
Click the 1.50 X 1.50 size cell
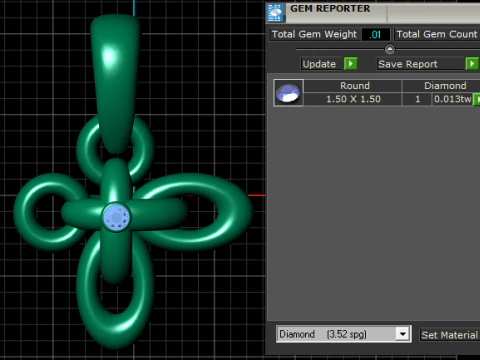(x=353, y=99)
